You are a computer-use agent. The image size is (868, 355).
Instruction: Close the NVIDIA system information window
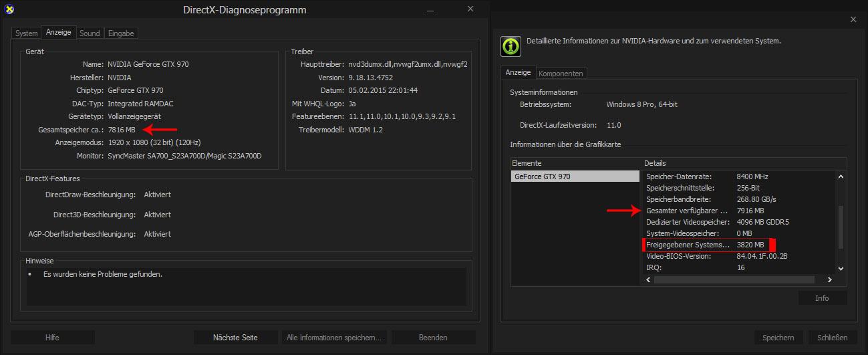click(853, 20)
